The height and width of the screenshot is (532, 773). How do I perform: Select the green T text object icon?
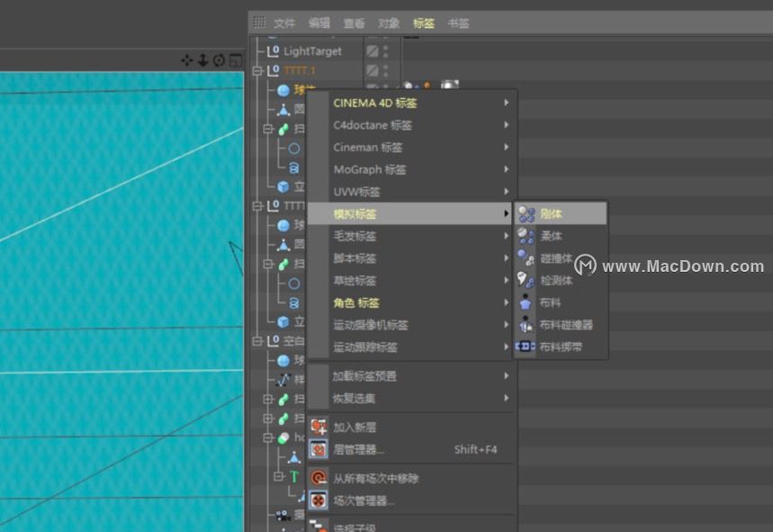[294, 477]
